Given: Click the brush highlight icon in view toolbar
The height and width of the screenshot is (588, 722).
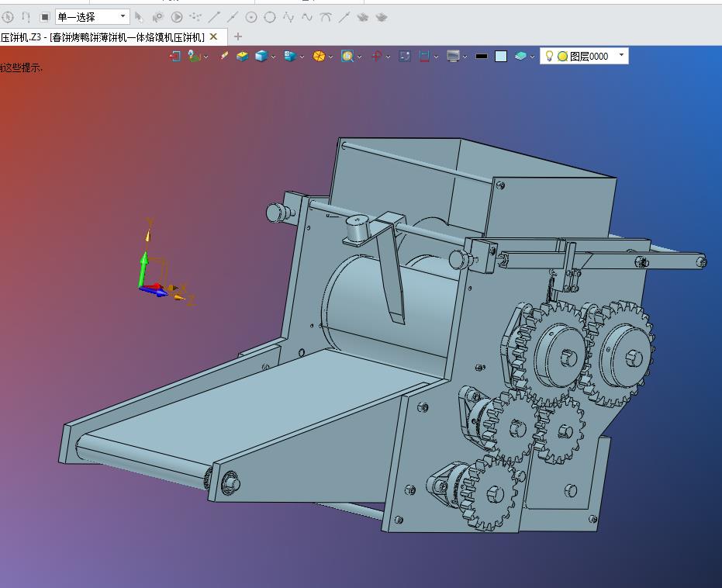Looking at the screenshot, I should (223, 56).
